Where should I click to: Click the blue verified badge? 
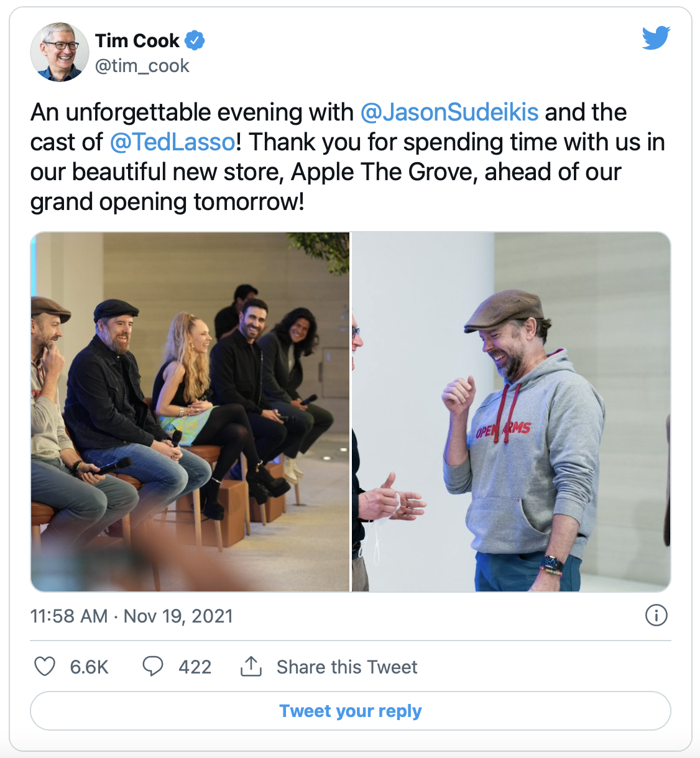(x=195, y=40)
